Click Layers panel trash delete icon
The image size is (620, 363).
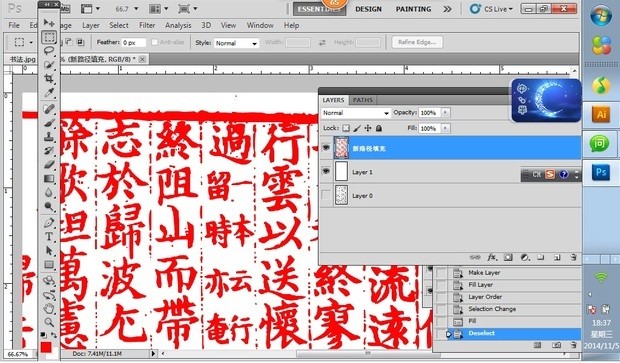(573, 257)
